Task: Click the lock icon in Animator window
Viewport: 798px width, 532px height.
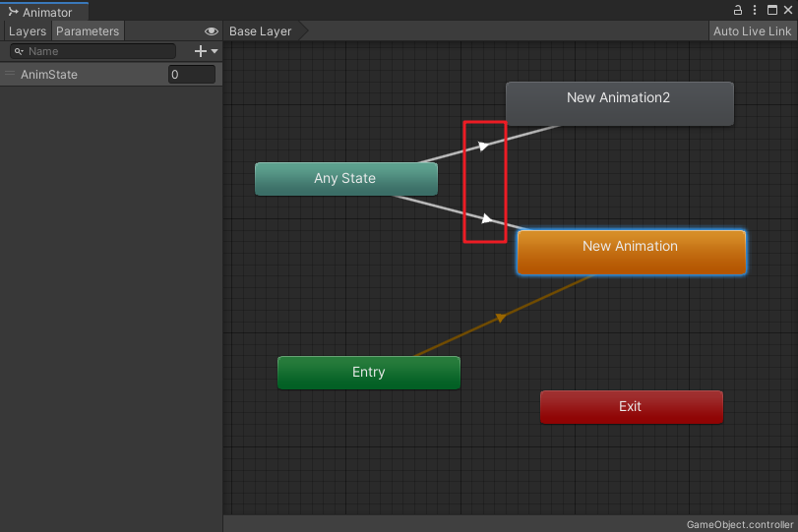Action: click(738, 11)
